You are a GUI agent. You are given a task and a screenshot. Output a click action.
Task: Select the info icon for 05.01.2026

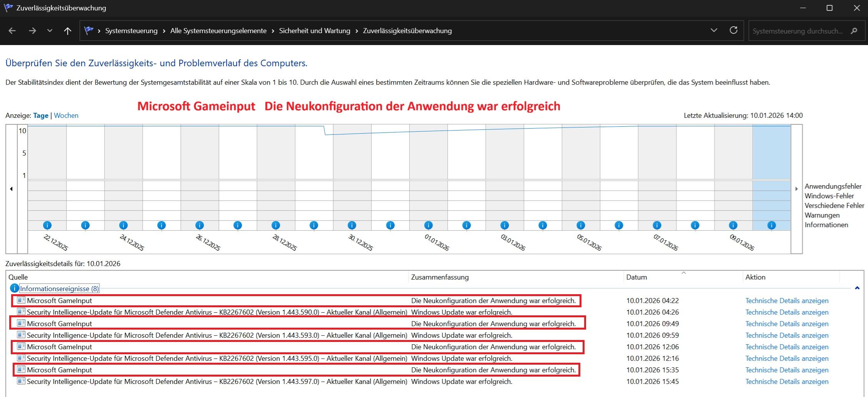(581, 225)
